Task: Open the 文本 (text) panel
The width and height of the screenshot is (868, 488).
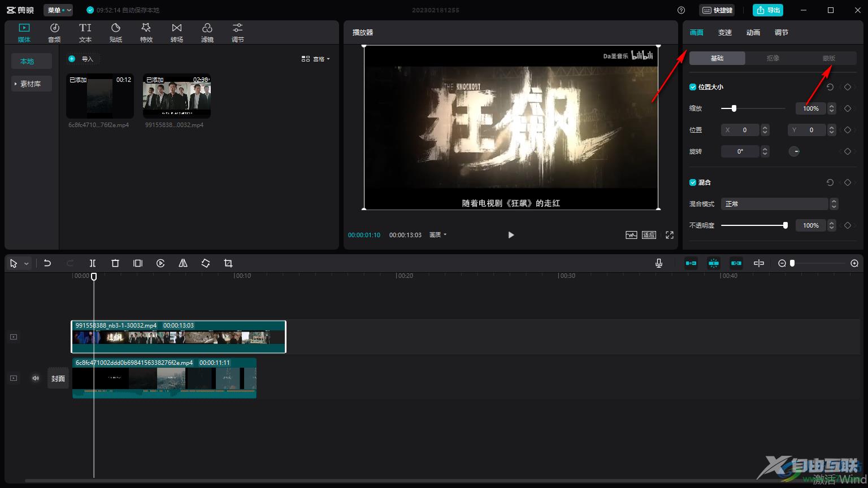Action: tap(85, 33)
